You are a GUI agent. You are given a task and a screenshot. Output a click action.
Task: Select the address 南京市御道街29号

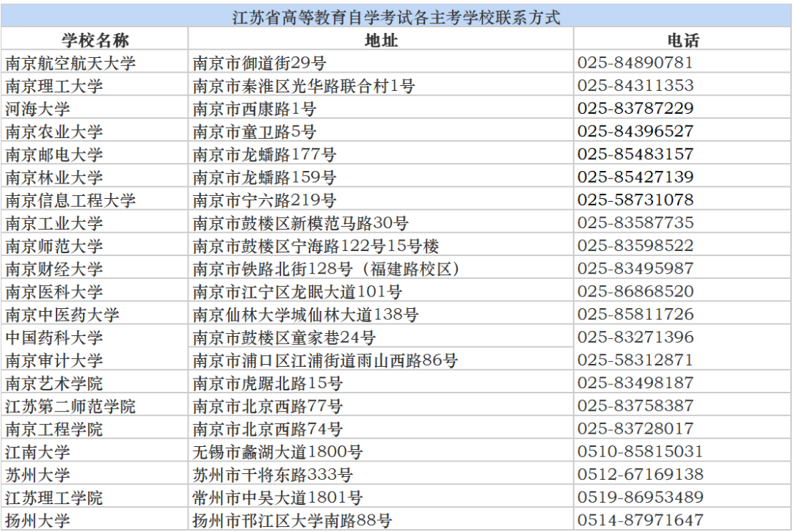coord(259,63)
